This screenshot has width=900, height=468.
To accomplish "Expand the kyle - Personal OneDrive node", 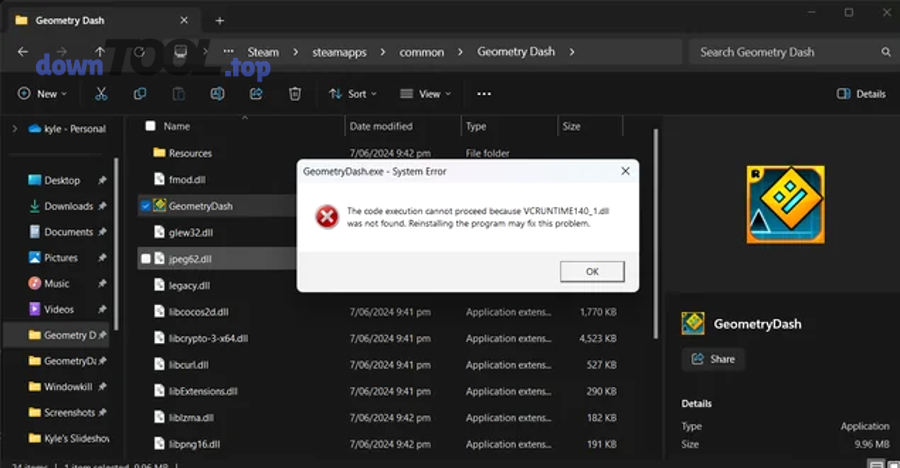I will 15,129.
